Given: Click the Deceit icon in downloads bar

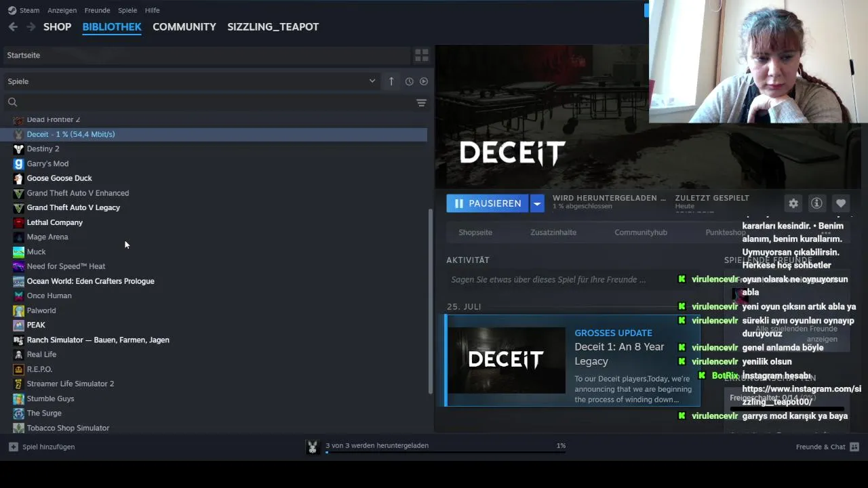Looking at the screenshot, I should pyautogui.click(x=313, y=447).
